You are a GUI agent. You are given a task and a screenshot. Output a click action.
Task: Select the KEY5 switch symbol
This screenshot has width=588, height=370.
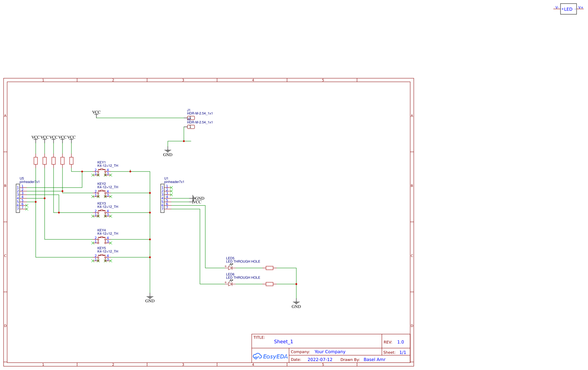(x=102, y=257)
